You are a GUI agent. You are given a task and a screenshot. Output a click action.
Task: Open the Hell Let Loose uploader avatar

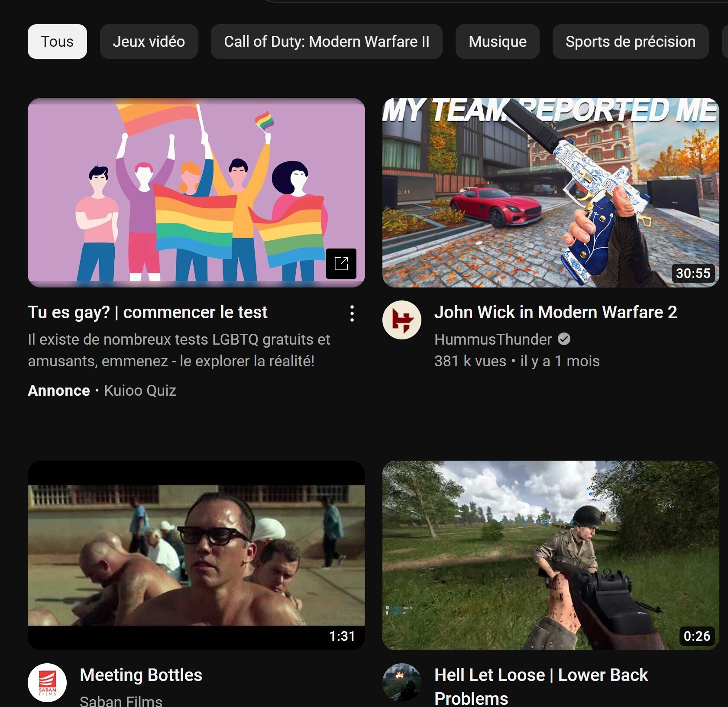point(402,683)
